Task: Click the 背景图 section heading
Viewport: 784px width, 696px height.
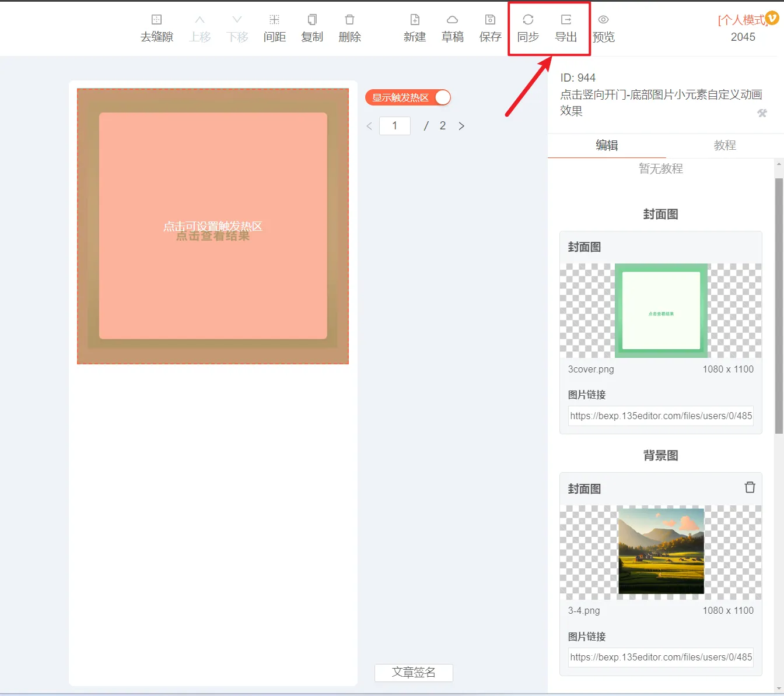Action: [x=661, y=456]
